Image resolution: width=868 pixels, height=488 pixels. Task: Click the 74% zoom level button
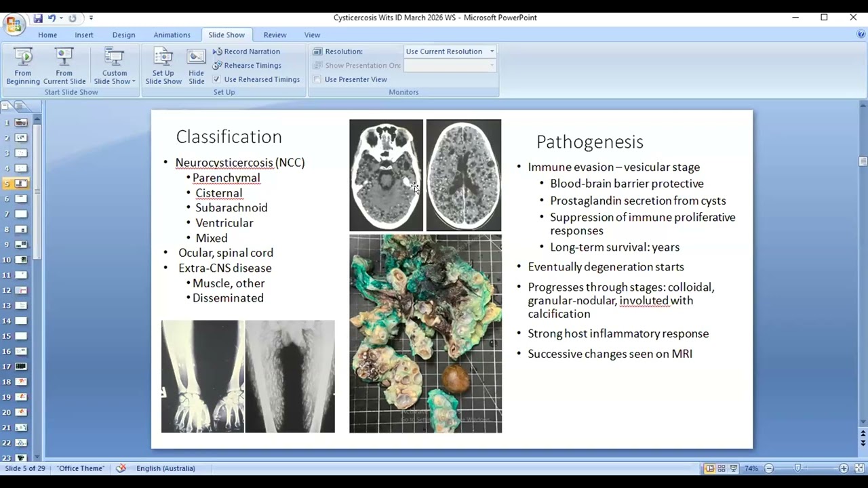tap(751, 468)
